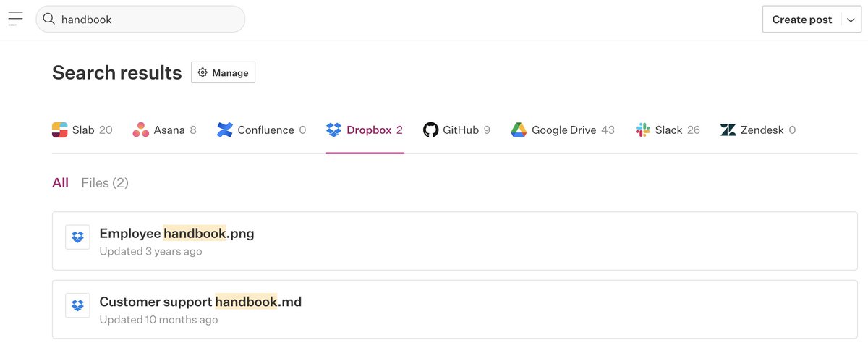The height and width of the screenshot is (356, 868).
Task: Select the Slab source icon
Action: [60, 130]
